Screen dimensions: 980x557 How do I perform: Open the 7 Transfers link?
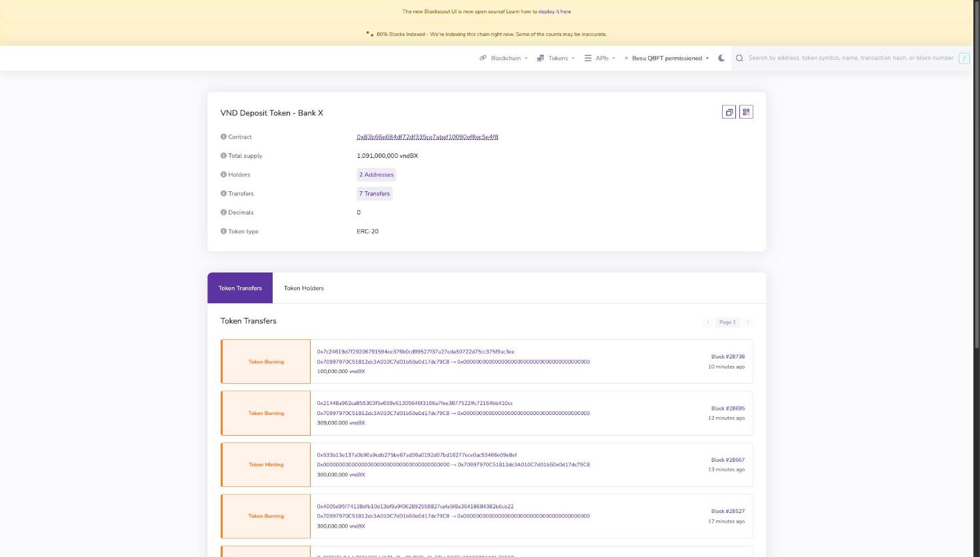(x=375, y=193)
